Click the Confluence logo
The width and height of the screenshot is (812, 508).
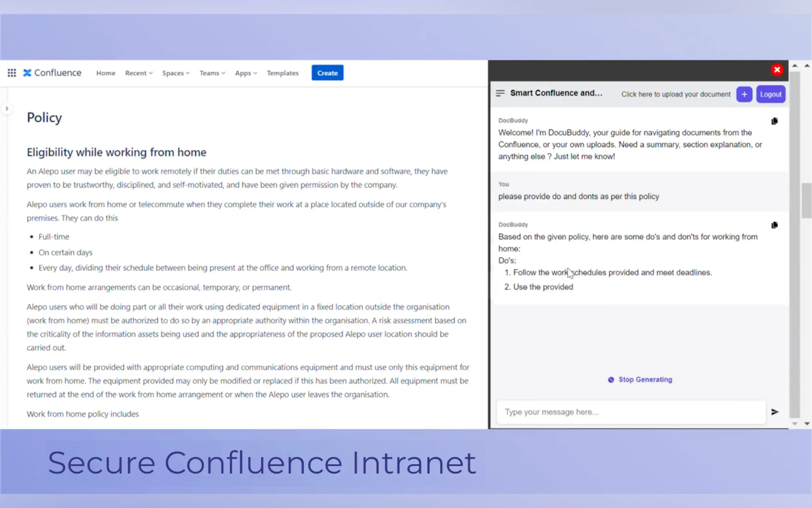[52, 73]
